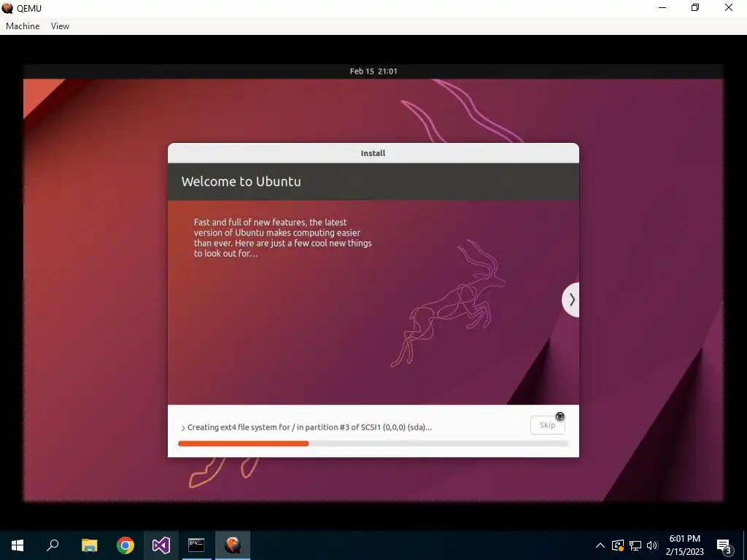747x560 pixels.
Task: Launch Google Chrome from the taskbar
Action: click(125, 545)
